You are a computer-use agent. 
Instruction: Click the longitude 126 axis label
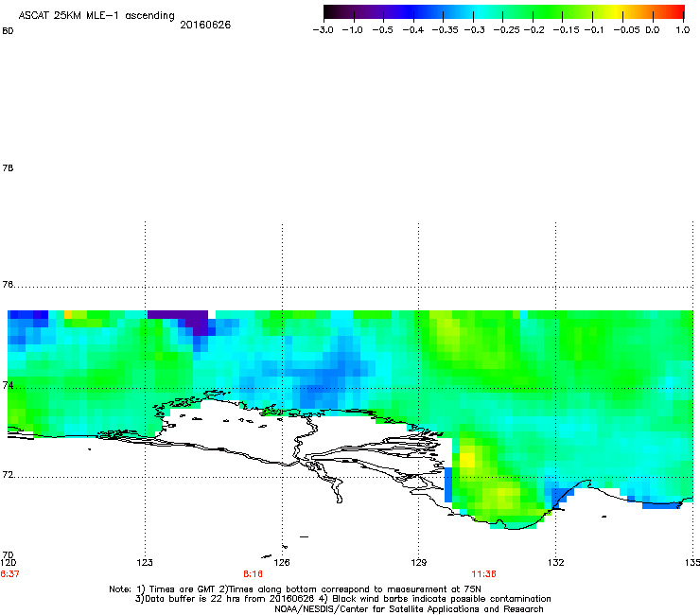tap(282, 563)
